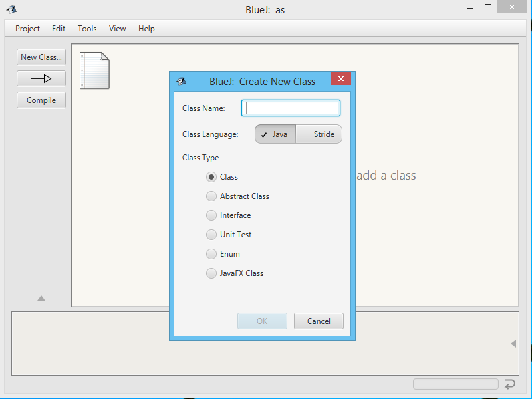The image size is (532, 399).
Task: Click the inheritance arrow button
Action: click(41, 78)
